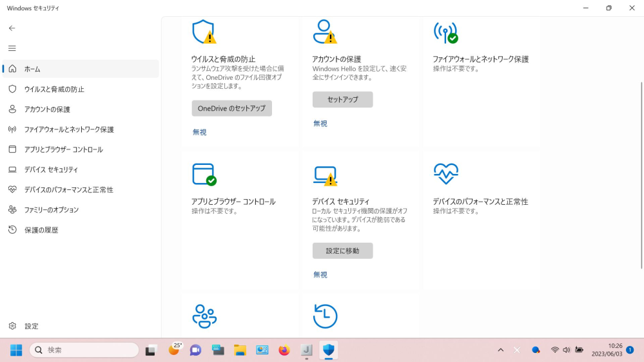Click the firewall antenna icon with checkmark
Image resolution: width=644 pixels, height=362 pixels.
coord(445,32)
